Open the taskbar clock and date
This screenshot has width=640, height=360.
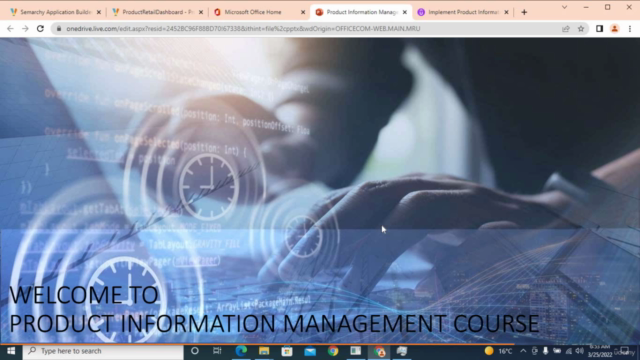click(600, 351)
